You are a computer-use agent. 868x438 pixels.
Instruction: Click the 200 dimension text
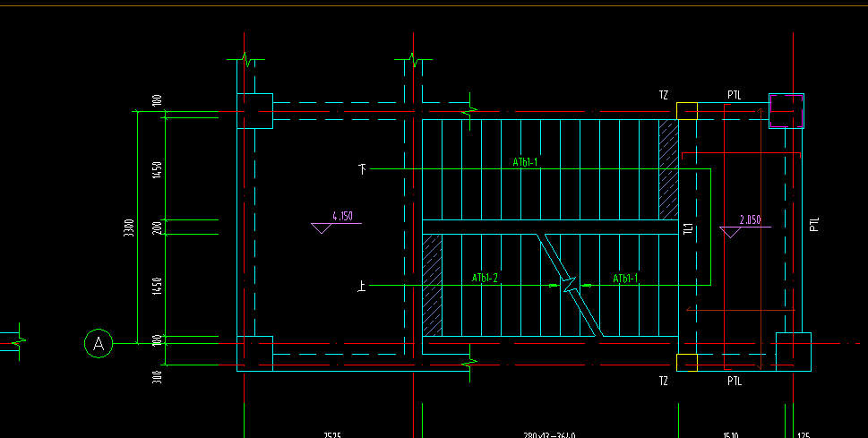[158, 228]
